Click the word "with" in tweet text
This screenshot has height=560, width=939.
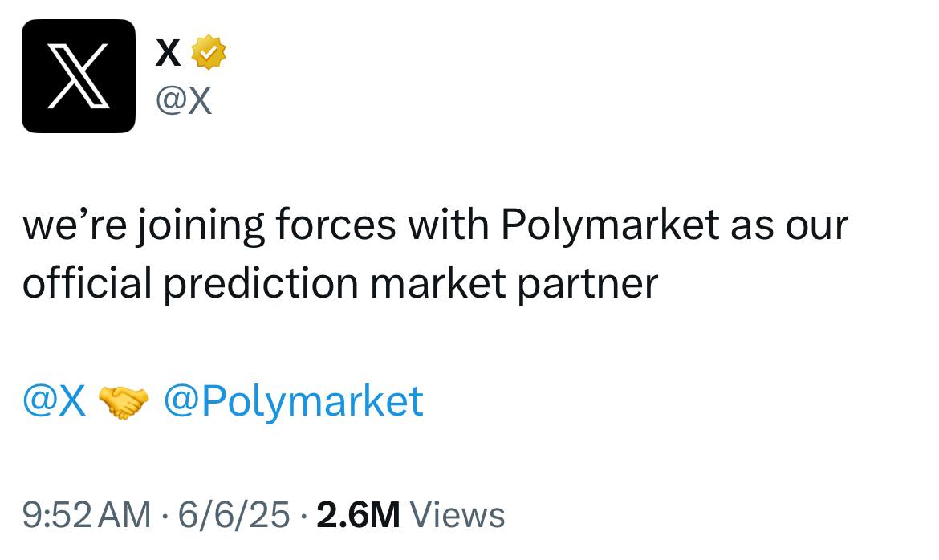point(449,224)
